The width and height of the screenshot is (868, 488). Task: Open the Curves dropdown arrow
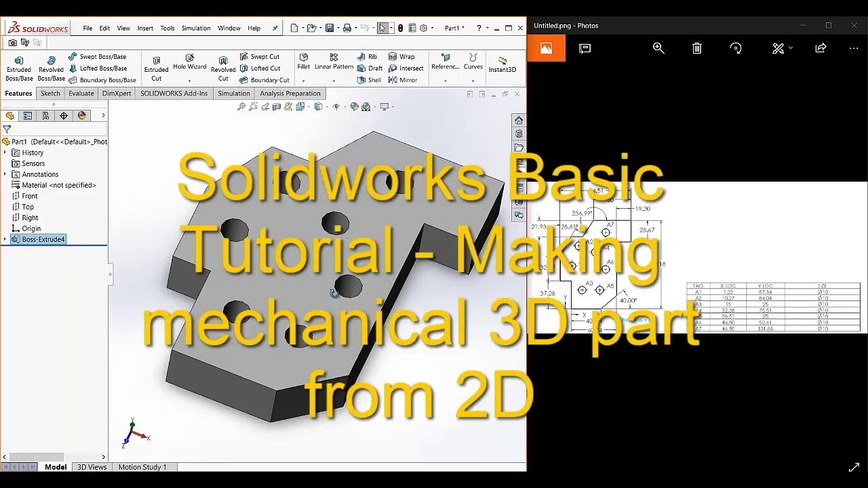click(473, 81)
